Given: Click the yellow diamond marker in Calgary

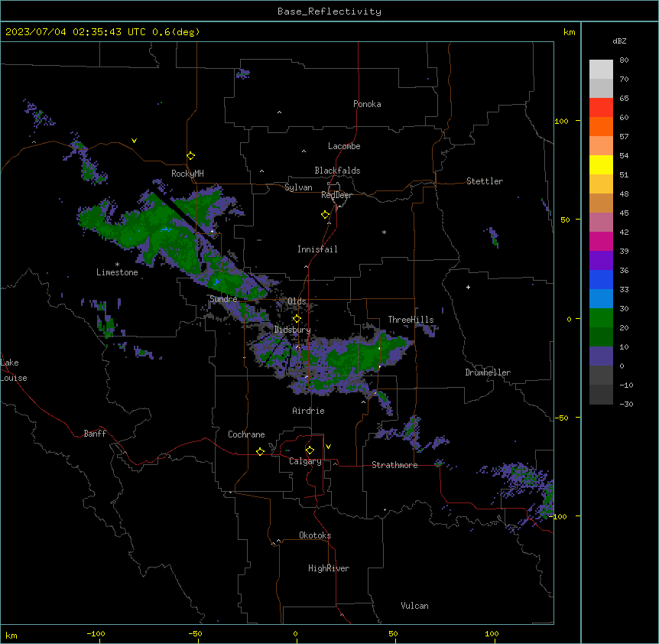Looking at the screenshot, I should 310,450.
